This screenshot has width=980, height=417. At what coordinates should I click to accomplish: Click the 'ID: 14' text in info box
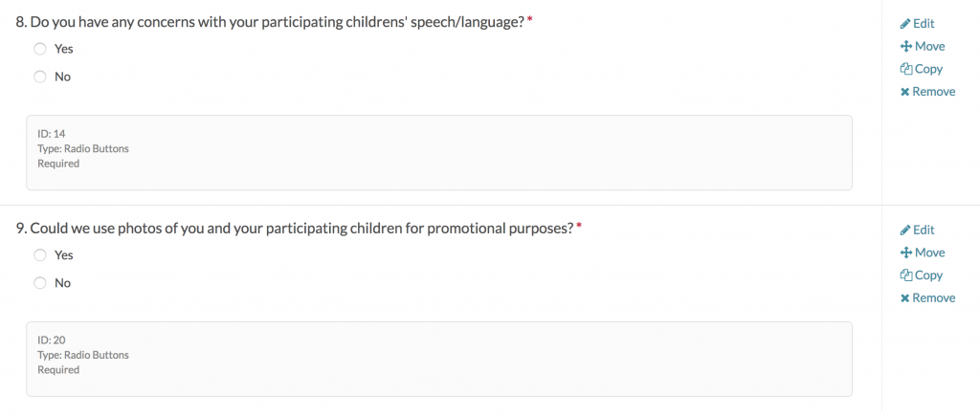52,133
